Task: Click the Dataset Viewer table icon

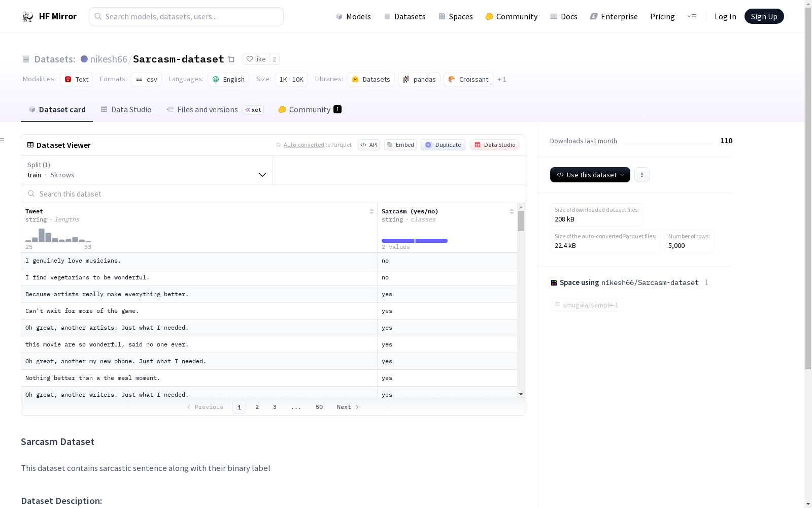Action: coord(30,145)
